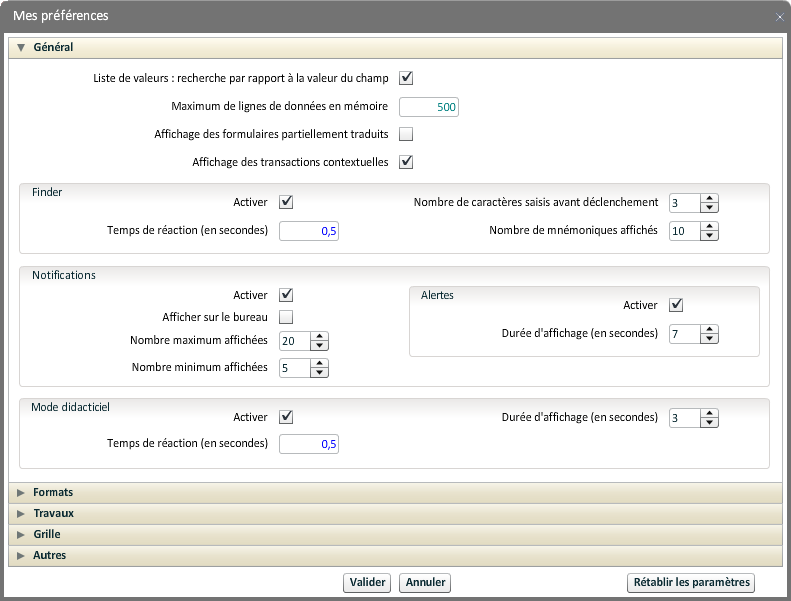
Task: Decrease Mode didacticiel display duration spinner
Action: click(709, 423)
